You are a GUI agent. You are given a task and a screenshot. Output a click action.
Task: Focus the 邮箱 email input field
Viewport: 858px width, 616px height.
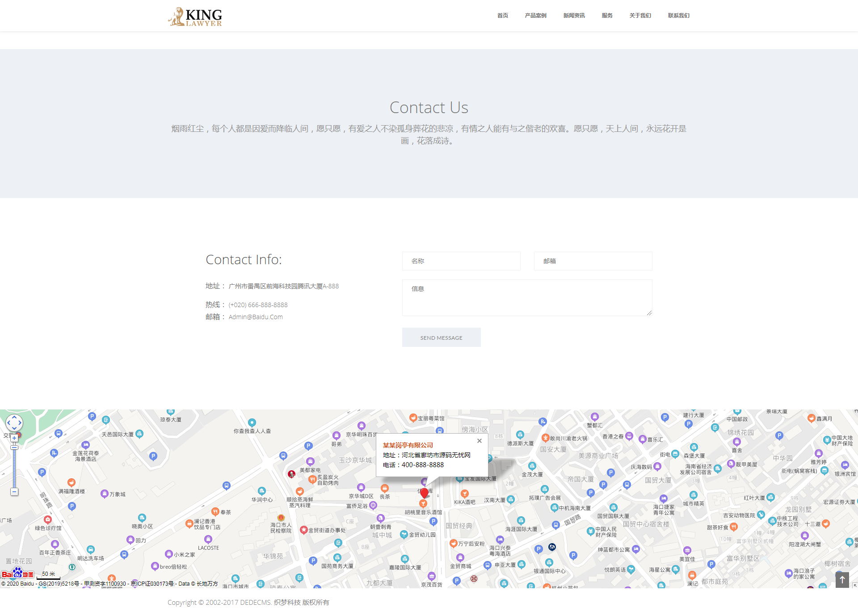click(x=593, y=261)
